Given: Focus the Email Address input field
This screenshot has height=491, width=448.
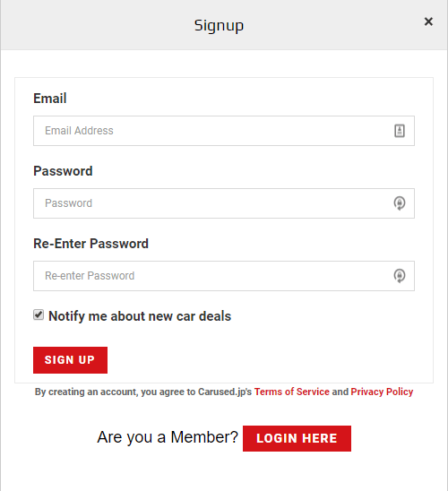Looking at the screenshot, I should click(224, 131).
